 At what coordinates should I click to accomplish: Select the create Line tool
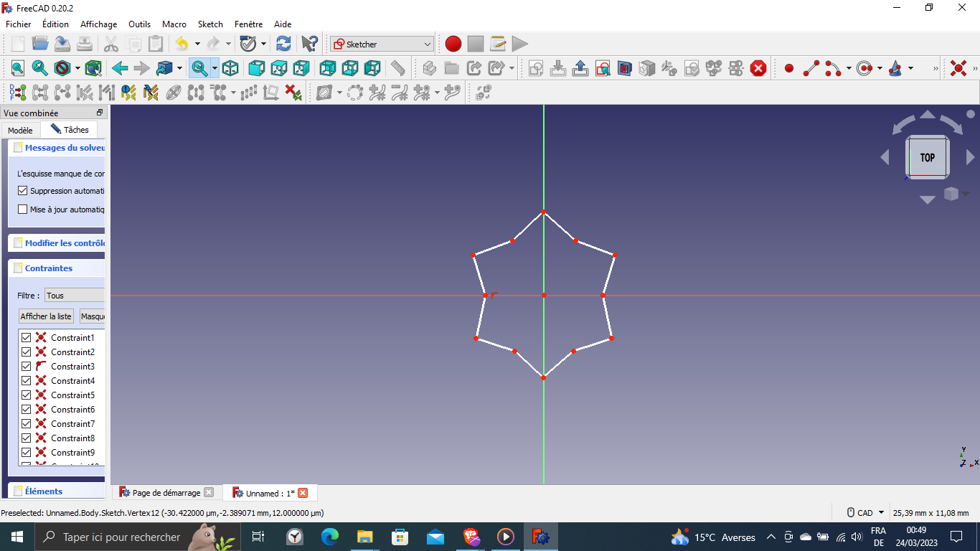pyautogui.click(x=811, y=68)
